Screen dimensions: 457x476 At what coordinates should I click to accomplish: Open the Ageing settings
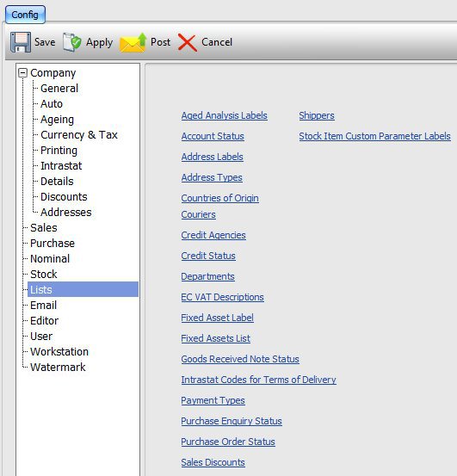58,120
